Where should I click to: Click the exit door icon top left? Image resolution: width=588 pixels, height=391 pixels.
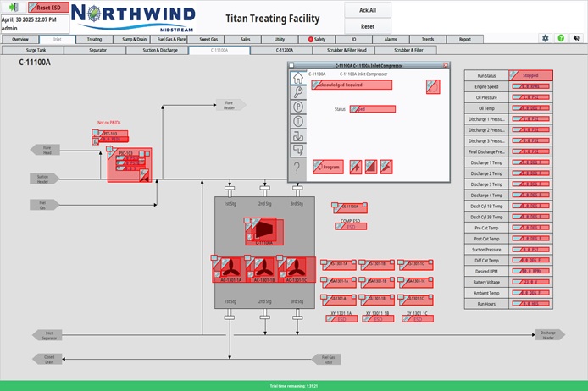pos(14,7)
